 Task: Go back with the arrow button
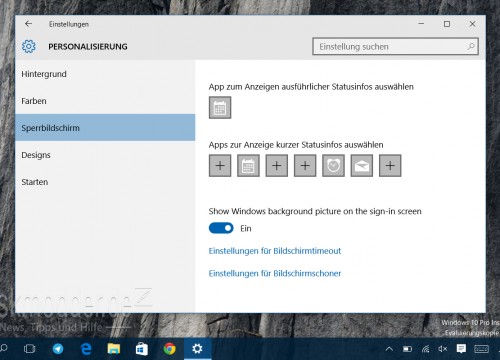28,24
